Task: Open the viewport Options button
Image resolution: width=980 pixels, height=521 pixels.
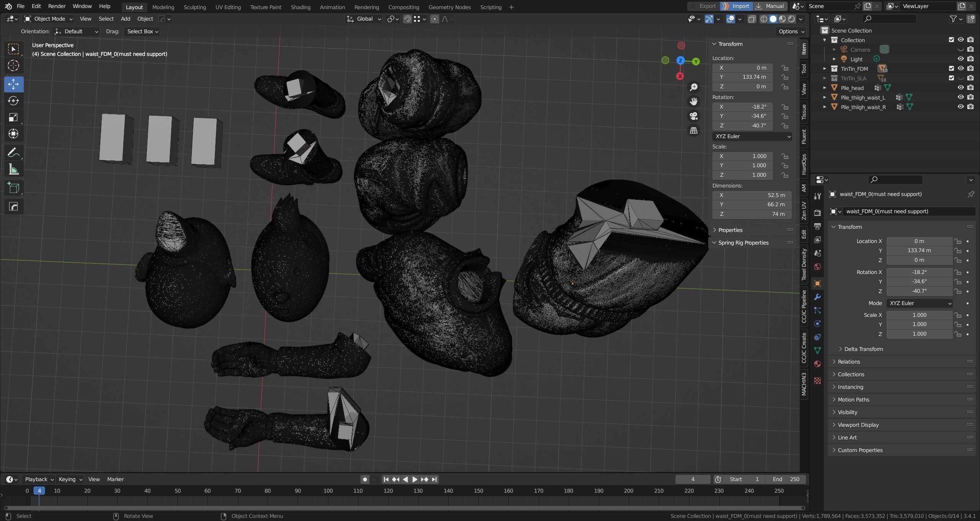Action: click(x=791, y=31)
